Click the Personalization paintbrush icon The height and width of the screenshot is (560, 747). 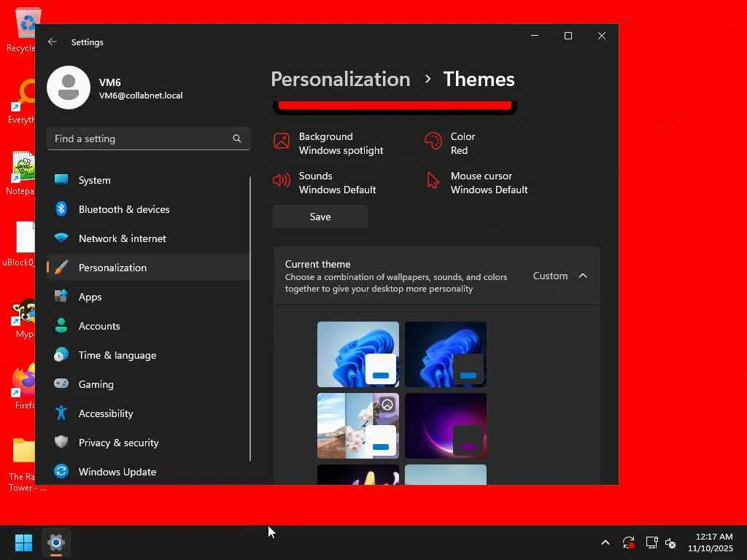[x=61, y=267]
